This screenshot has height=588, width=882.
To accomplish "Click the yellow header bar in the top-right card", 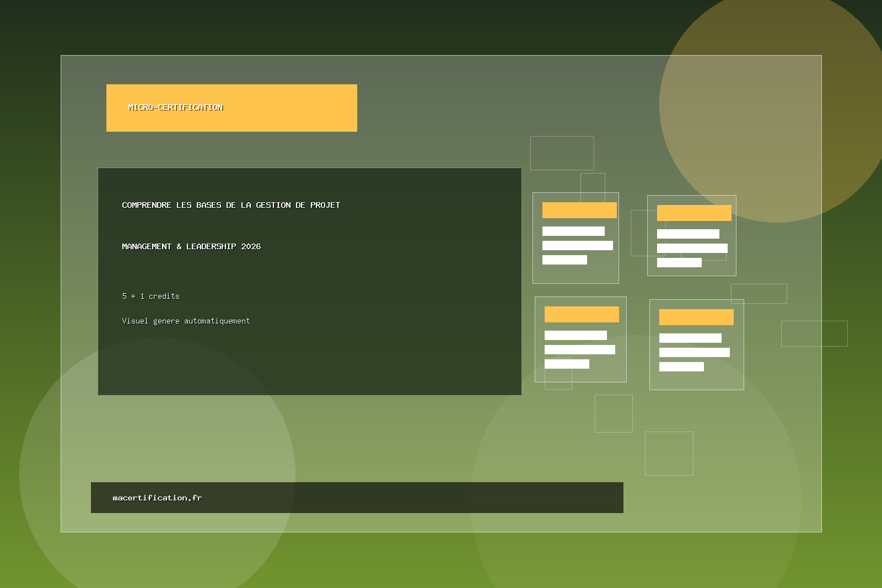I will 694,213.
